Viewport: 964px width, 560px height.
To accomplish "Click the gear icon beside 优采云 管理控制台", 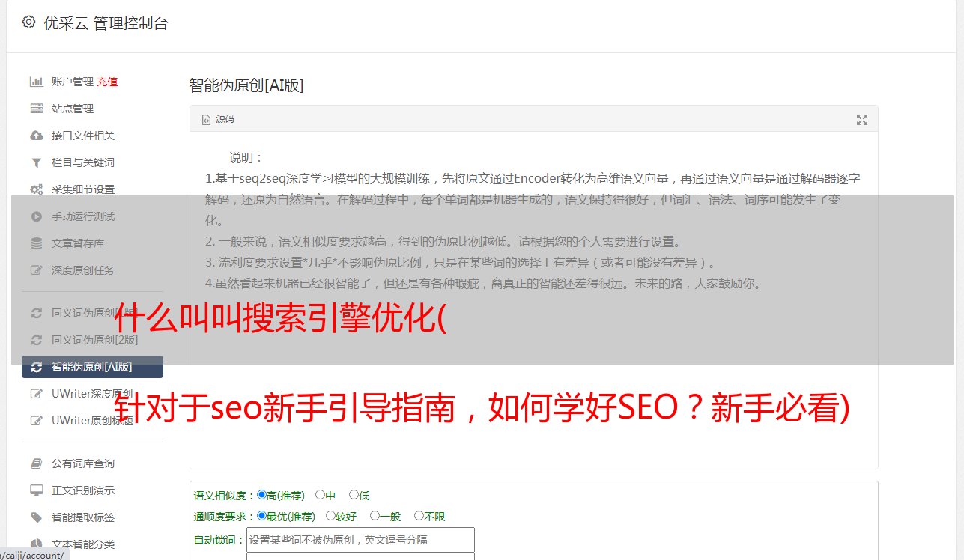I will pos(28,22).
